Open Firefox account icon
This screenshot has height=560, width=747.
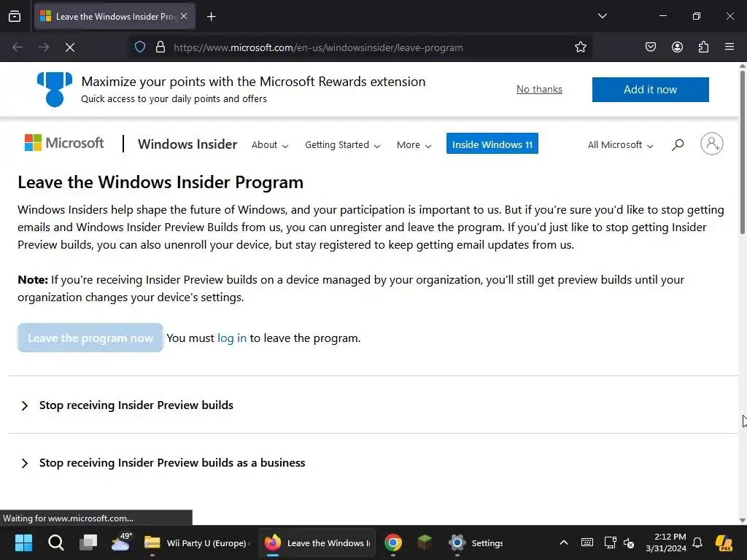click(x=677, y=47)
